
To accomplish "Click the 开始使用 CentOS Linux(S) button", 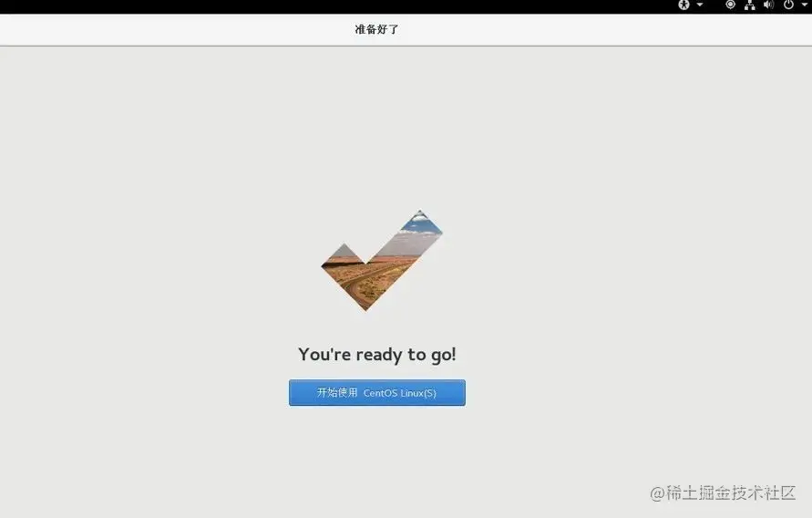I will [377, 393].
